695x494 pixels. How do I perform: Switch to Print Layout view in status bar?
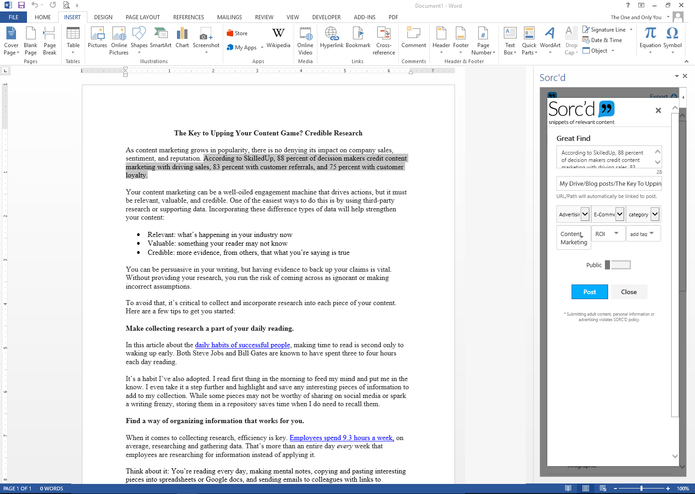point(586,488)
